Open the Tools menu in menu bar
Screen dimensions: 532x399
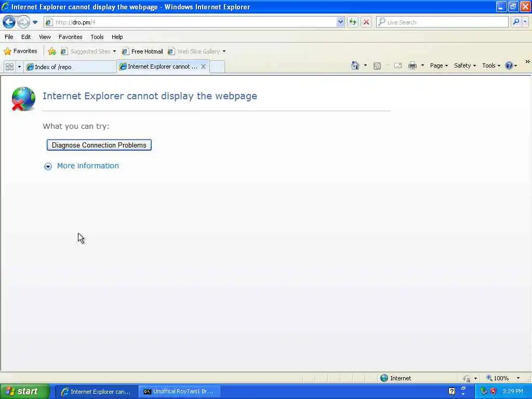97,37
